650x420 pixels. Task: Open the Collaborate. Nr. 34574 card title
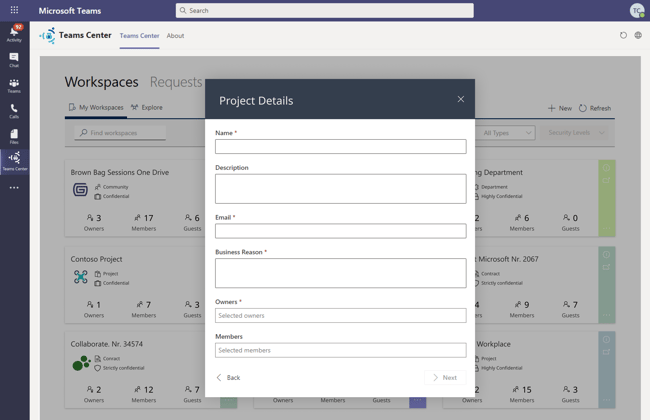(x=107, y=344)
